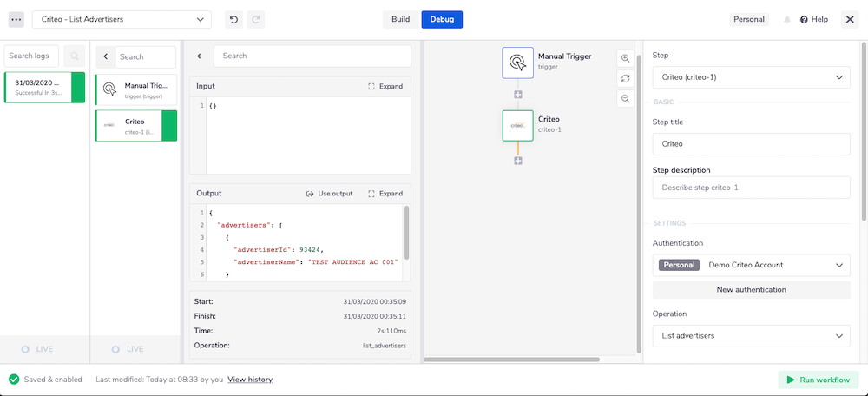
Task: Toggle LIVE in the steps panel
Action: pyautogui.click(x=128, y=349)
